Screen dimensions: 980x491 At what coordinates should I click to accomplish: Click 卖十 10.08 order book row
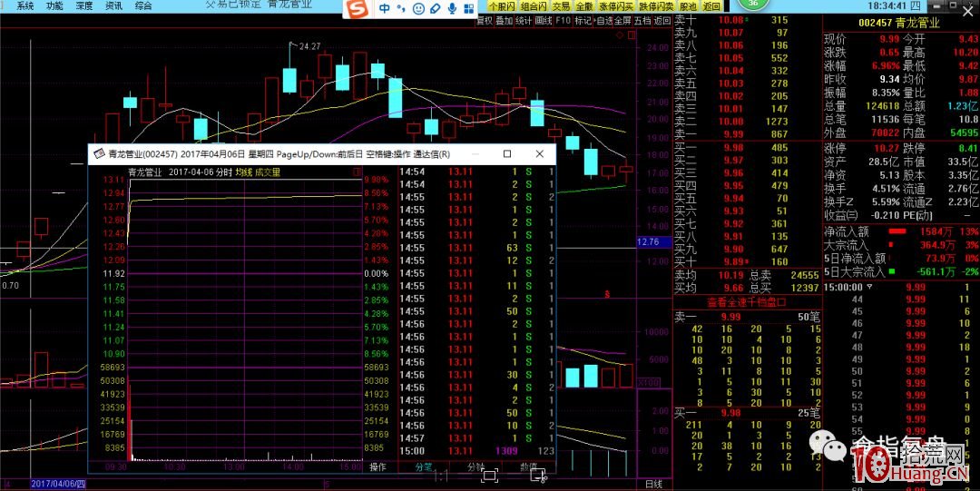click(x=746, y=20)
